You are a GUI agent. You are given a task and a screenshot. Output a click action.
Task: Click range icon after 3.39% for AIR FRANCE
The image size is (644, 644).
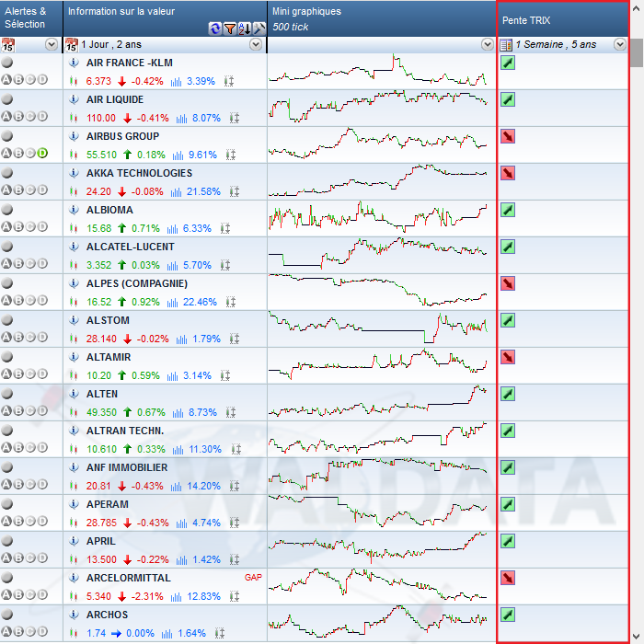(x=229, y=81)
